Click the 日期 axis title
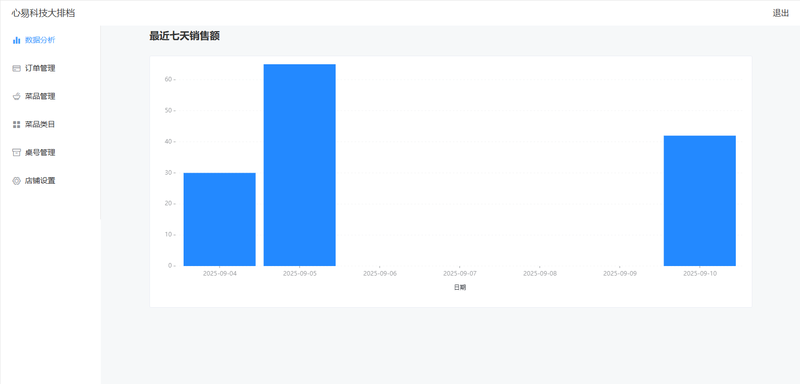Viewport: 800px width, 384px height. (x=460, y=288)
